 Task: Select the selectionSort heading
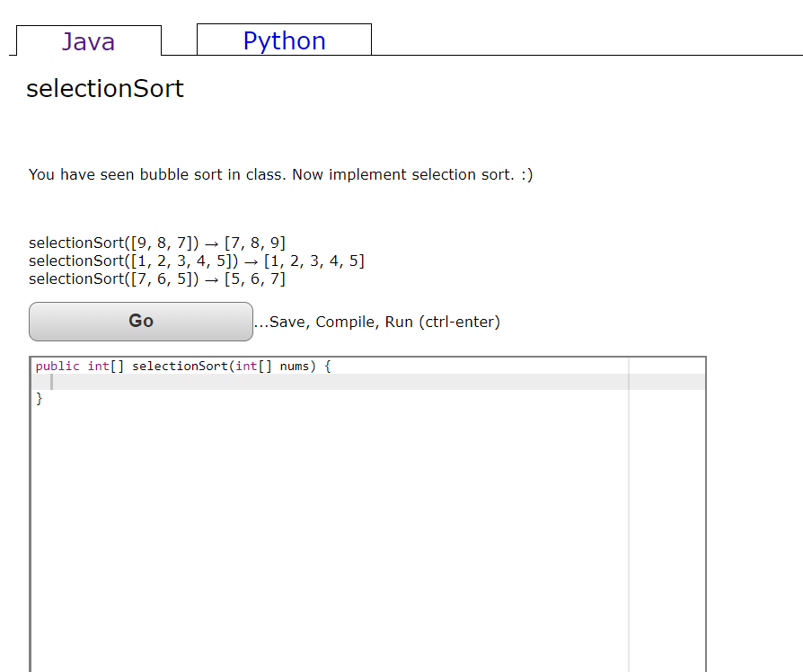point(104,88)
